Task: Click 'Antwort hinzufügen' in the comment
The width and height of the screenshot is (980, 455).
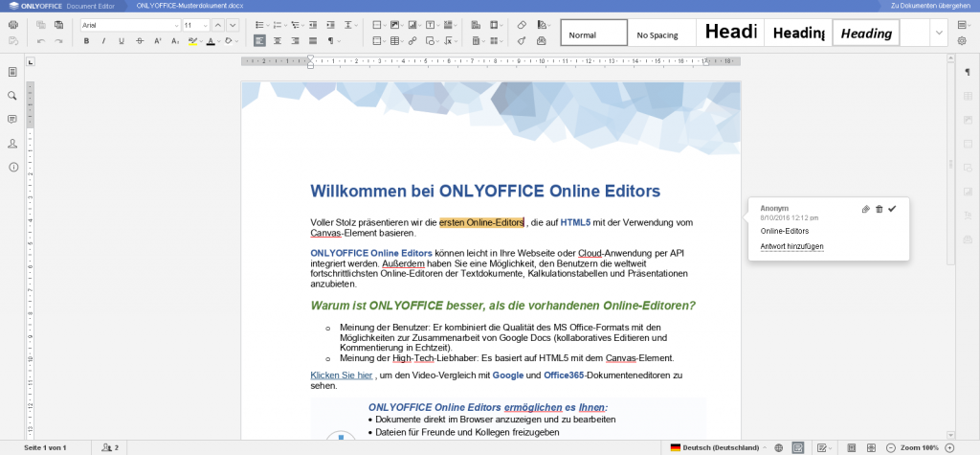Action: [791, 247]
